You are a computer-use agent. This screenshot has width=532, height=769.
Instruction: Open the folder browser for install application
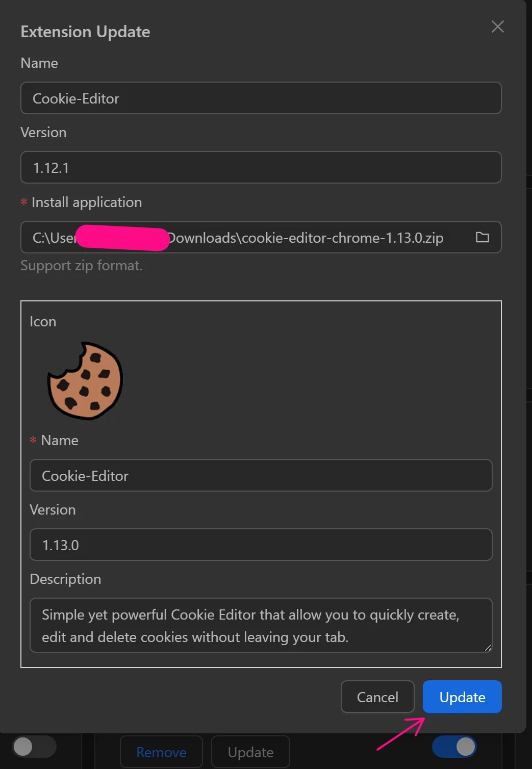pos(482,237)
